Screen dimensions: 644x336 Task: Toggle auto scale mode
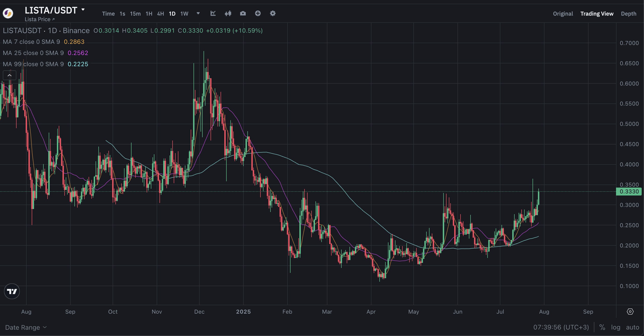(x=632, y=327)
